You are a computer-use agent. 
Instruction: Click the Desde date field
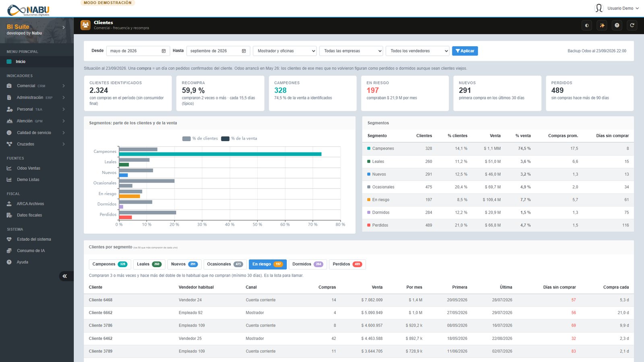coord(138,51)
